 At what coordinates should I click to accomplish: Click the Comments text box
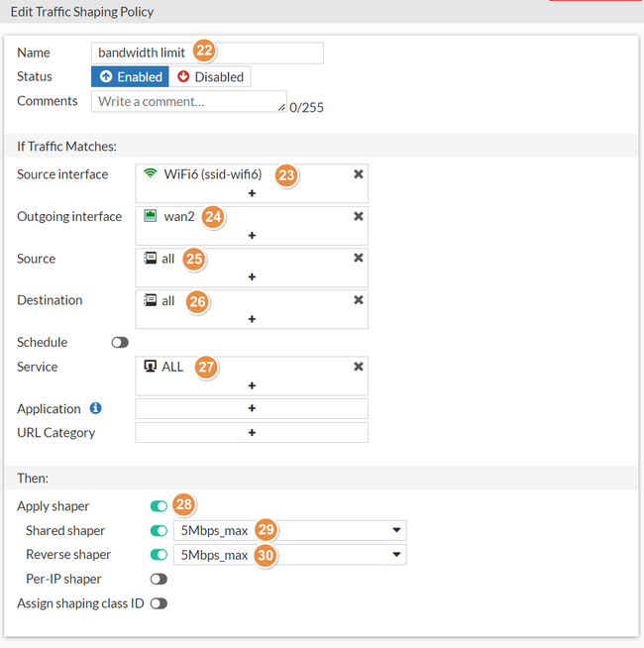pos(188,102)
